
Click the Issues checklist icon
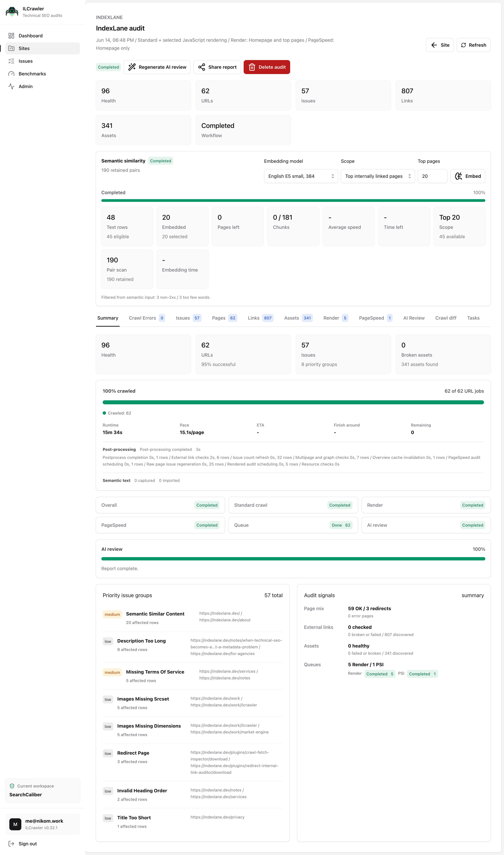[x=11, y=61]
